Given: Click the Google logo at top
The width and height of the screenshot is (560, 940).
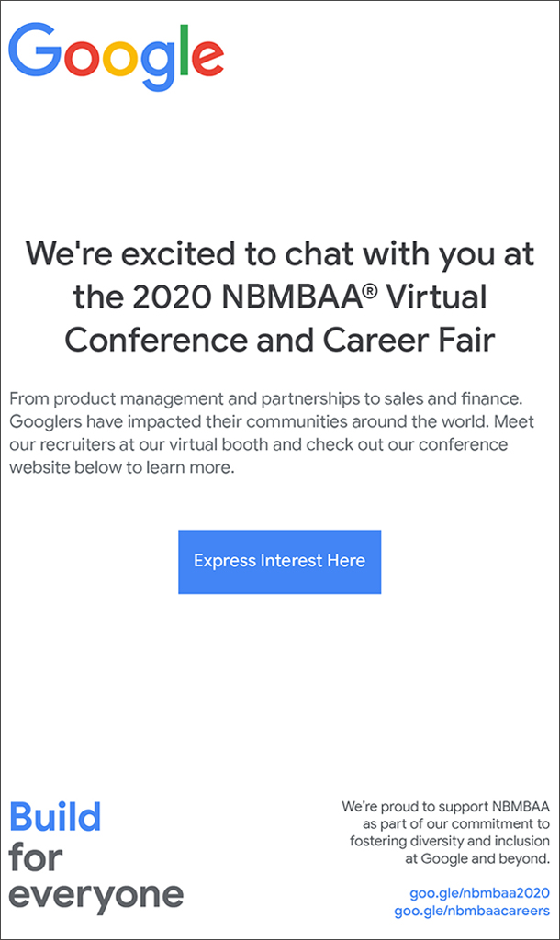Looking at the screenshot, I should [117, 56].
